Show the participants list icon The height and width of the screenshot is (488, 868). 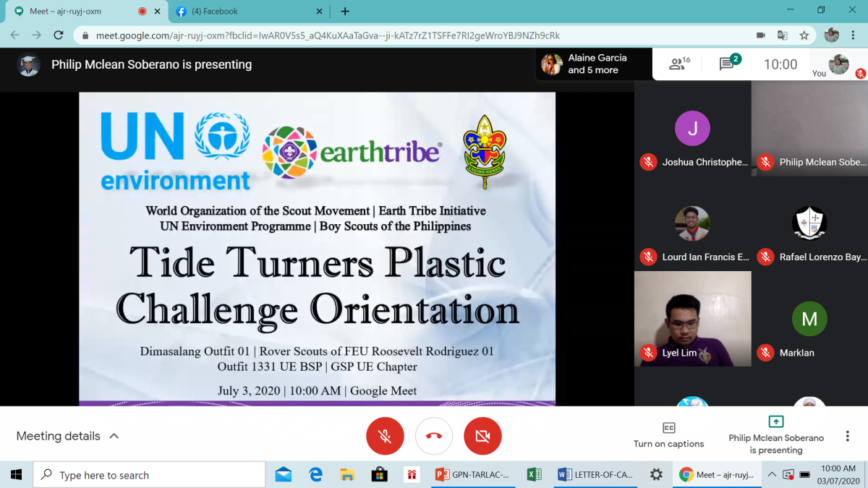(678, 64)
